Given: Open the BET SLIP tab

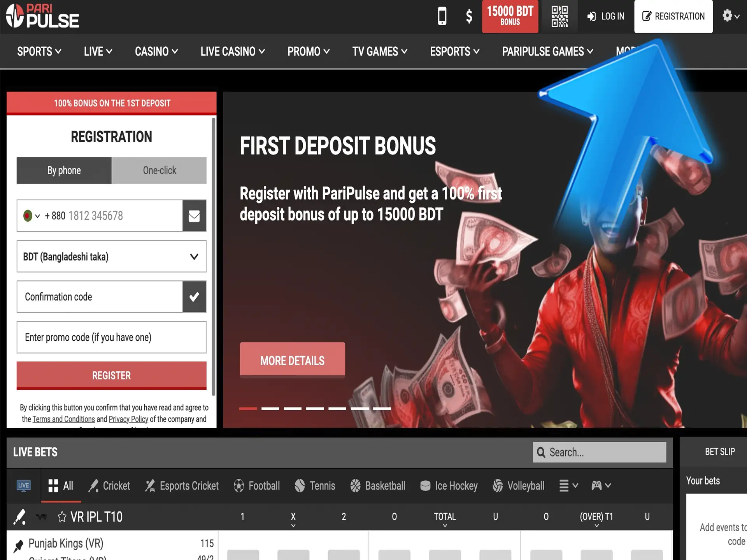Looking at the screenshot, I should point(720,452).
